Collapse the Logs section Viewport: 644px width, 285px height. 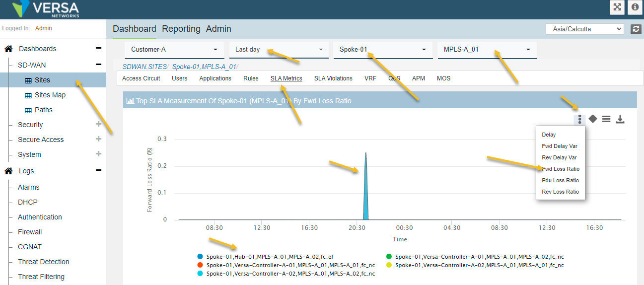98,170
